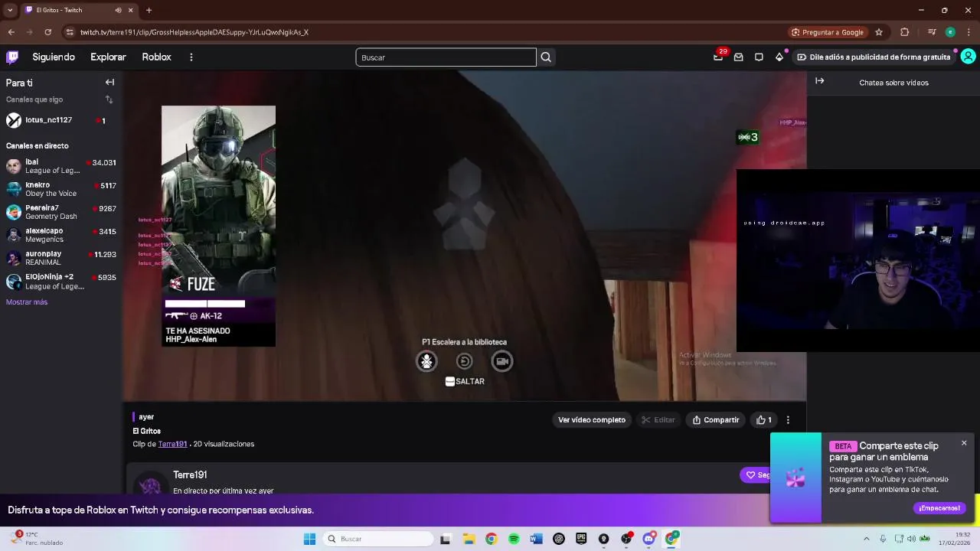Open Chrome media controls icon
Image resolution: width=980 pixels, height=551 pixels.
tap(932, 32)
